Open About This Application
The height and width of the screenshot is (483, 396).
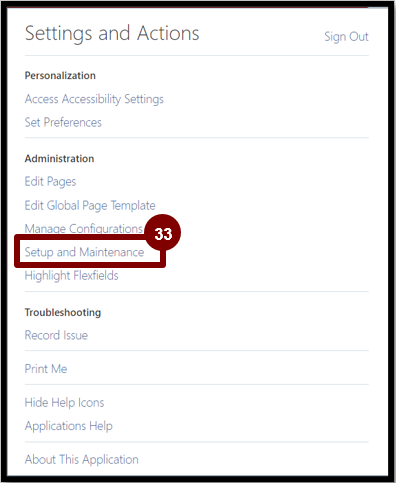(x=82, y=459)
